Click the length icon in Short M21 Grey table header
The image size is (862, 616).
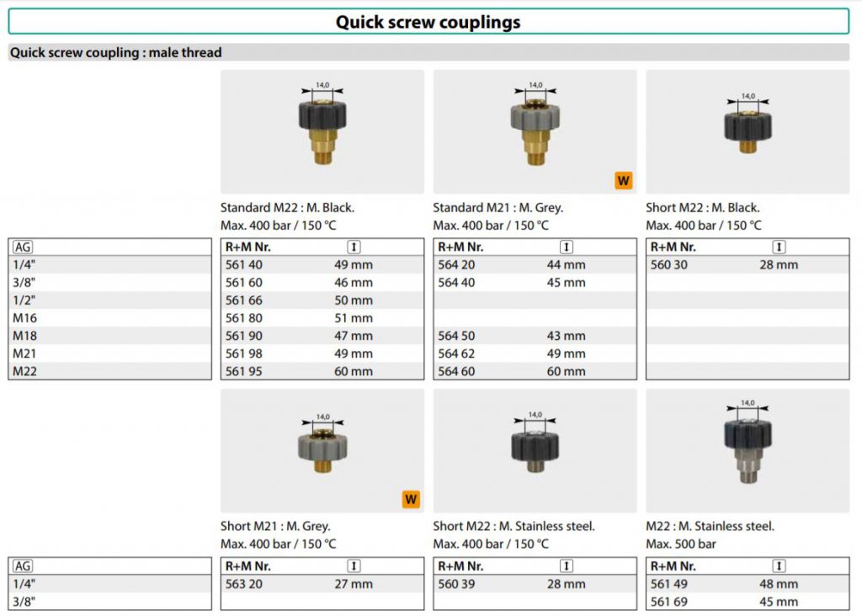[354, 566]
